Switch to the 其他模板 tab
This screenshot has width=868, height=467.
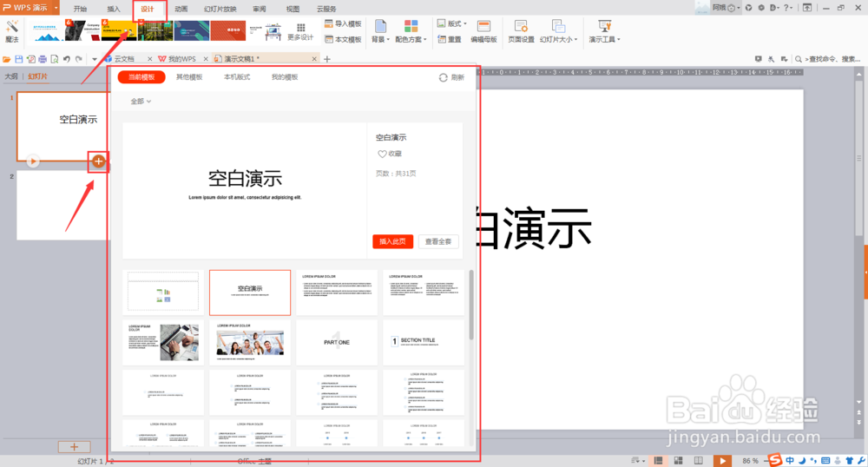189,77
